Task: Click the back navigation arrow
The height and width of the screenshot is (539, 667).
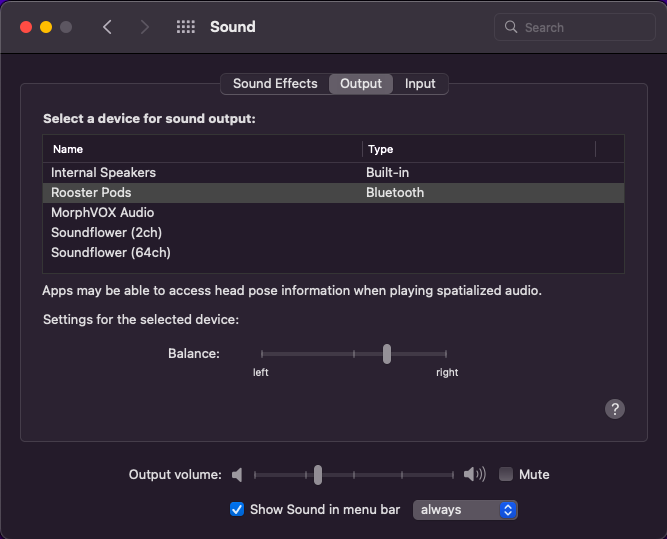Action: (108, 27)
